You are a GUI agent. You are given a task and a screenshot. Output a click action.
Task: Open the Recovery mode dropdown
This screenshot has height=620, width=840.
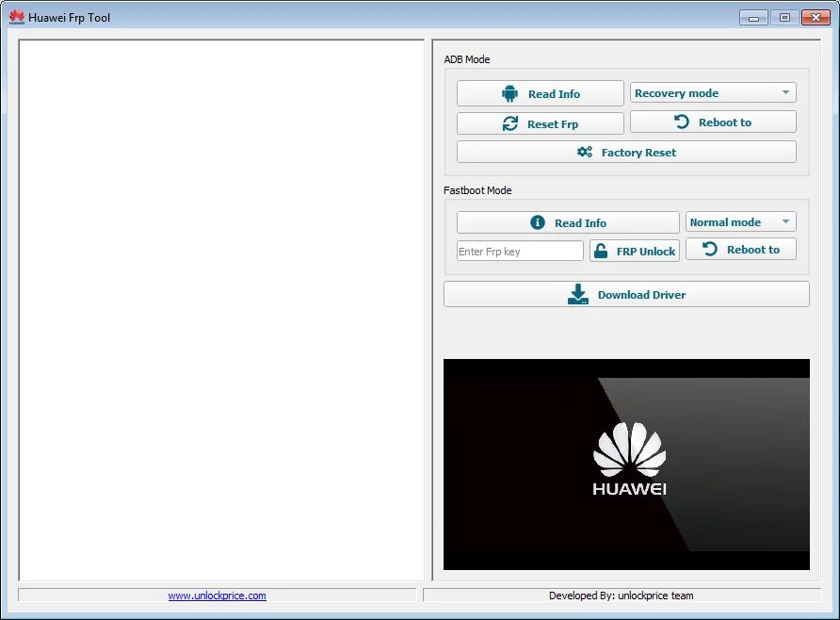click(713, 92)
